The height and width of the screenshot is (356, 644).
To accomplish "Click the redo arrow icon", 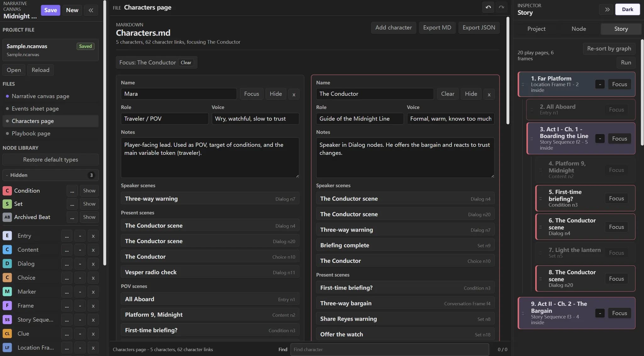I will pyautogui.click(x=501, y=7).
